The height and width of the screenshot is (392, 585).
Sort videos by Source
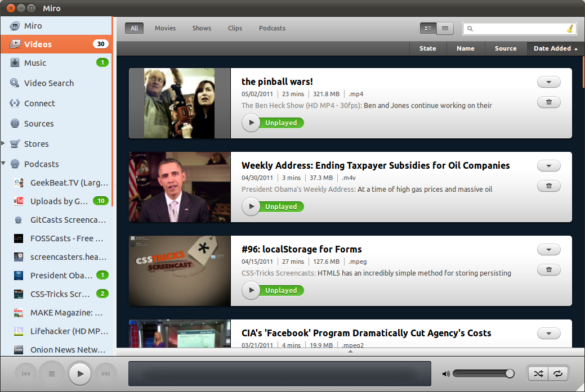coord(506,48)
